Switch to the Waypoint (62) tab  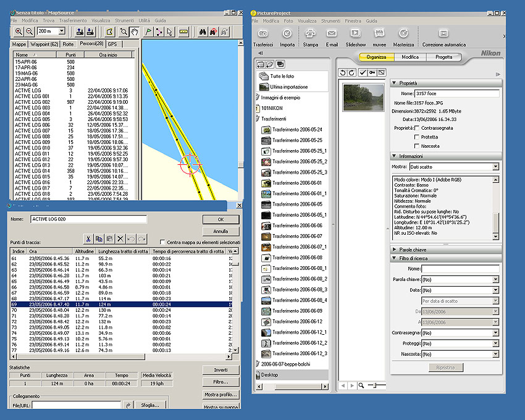pyautogui.click(x=44, y=44)
